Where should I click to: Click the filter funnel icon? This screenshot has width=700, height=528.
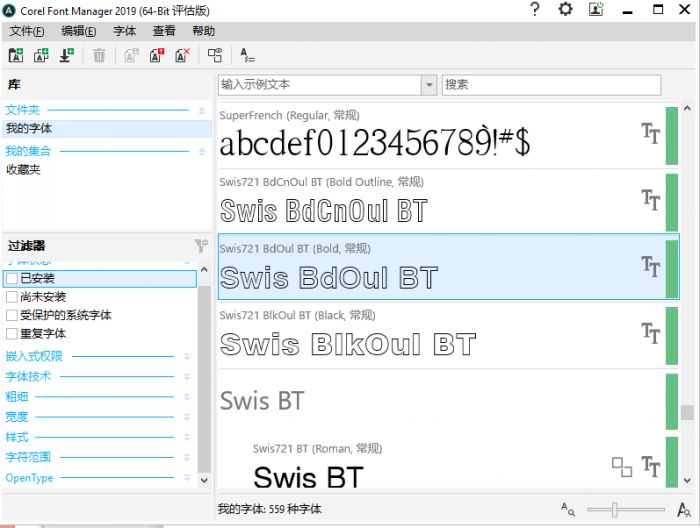point(201,245)
